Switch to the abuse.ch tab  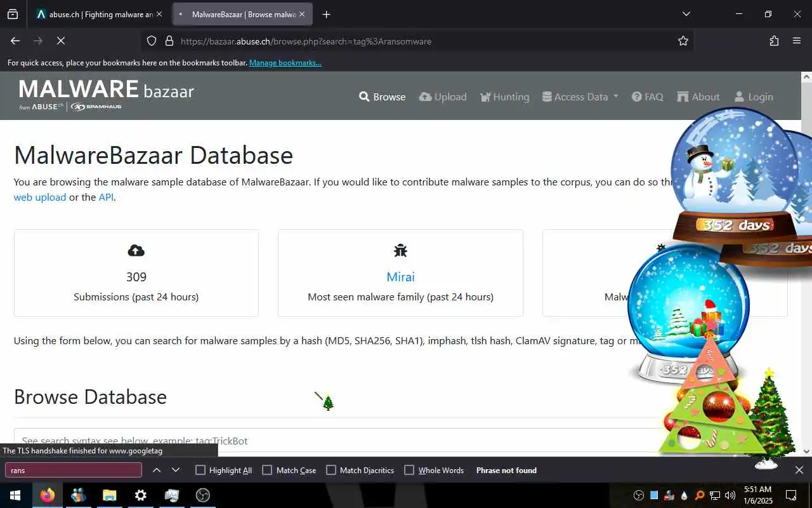click(100, 14)
